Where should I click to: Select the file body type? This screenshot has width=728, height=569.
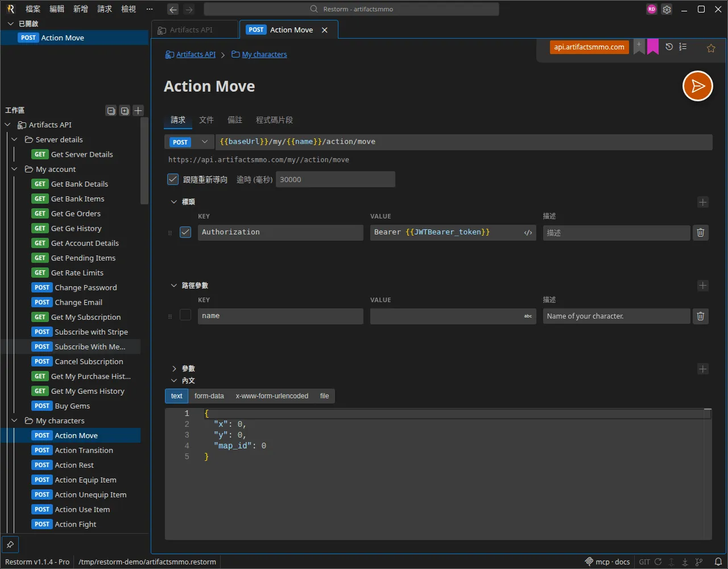point(324,396)
